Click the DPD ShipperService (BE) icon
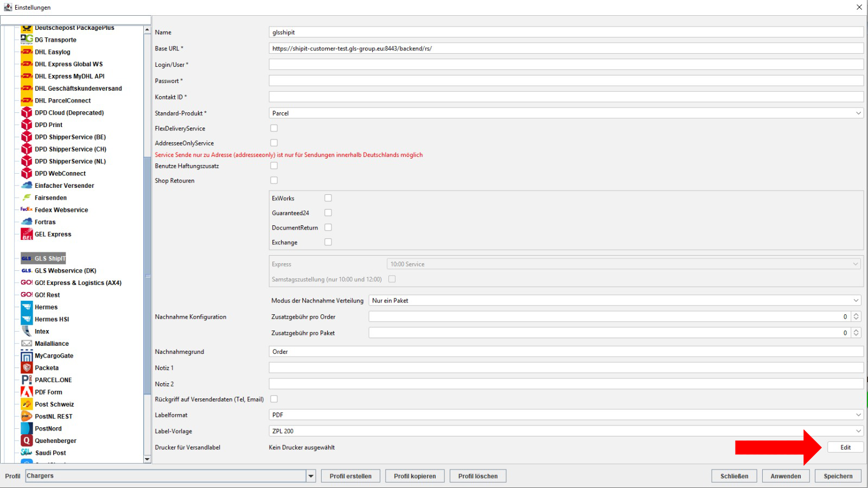868x488 pixels. 27,137
